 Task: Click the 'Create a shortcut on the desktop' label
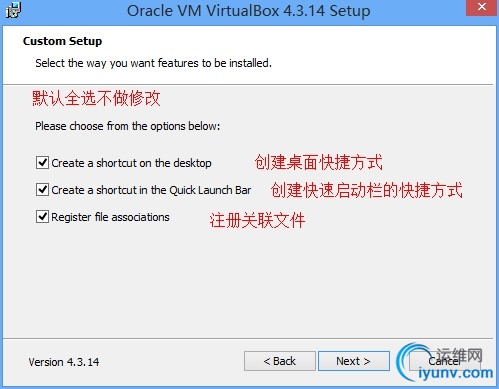pos(131,163)
